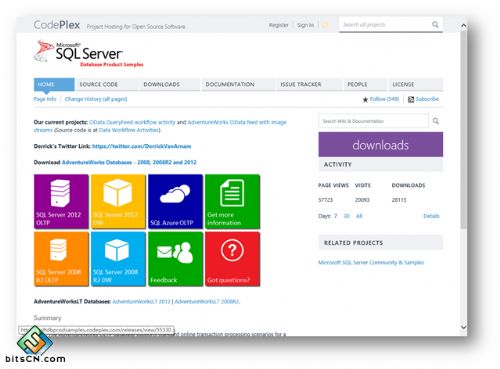Click the wiki search magnifier icon

click(436, 121)
